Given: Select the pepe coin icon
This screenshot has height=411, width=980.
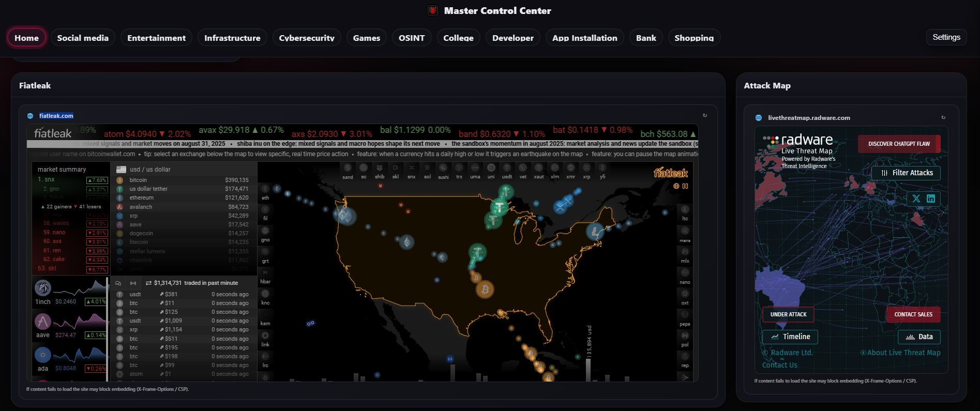Looking at the screenshot, I should click(x=685, y=315).
